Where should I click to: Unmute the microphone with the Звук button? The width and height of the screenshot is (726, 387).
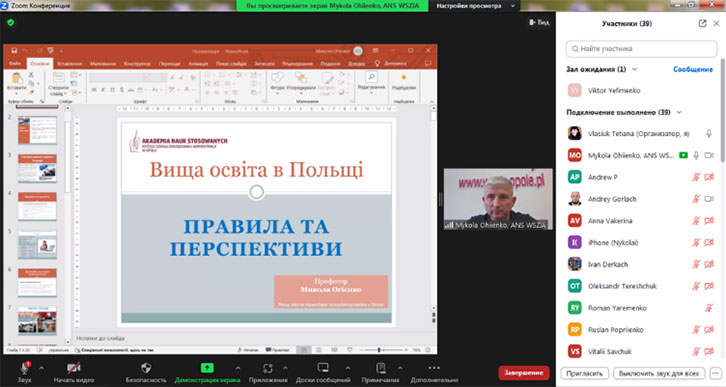click(x=25, y=372)
